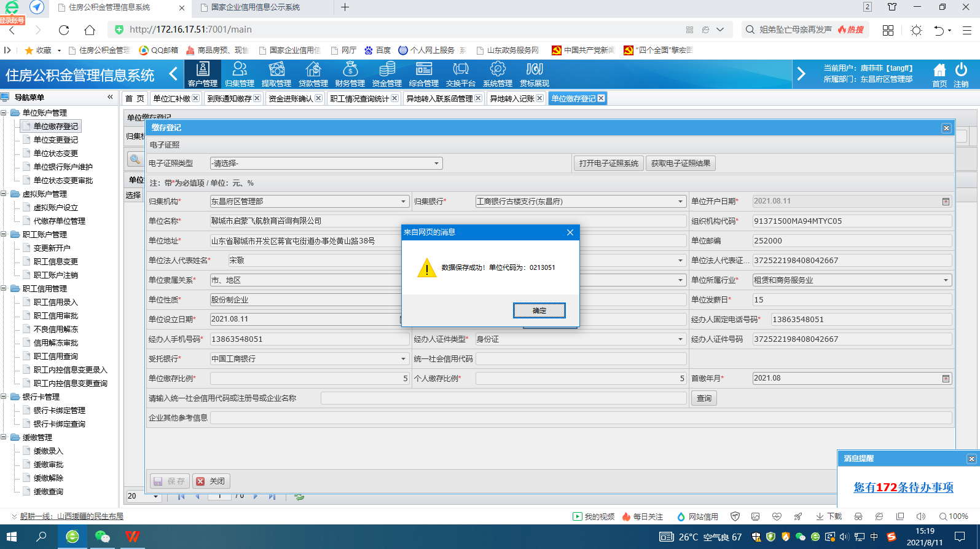Viewport: 980px width, 549px height.
Task: Confirm the message dialog with 确定
Action: coord(539,310)
